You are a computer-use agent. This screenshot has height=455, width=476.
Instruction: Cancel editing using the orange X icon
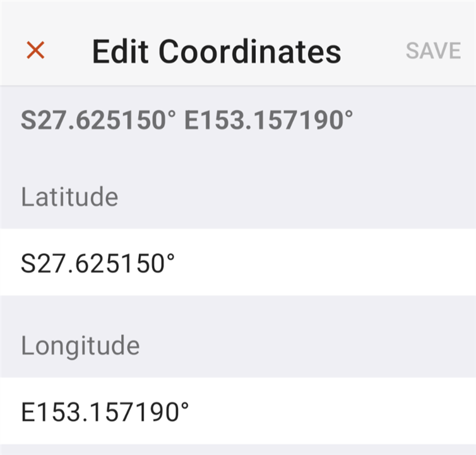pyautogui.click(x=35, y=50)
